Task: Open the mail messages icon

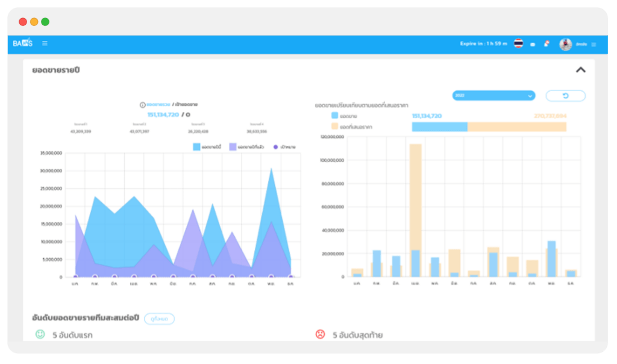Action: click(533, 45)
